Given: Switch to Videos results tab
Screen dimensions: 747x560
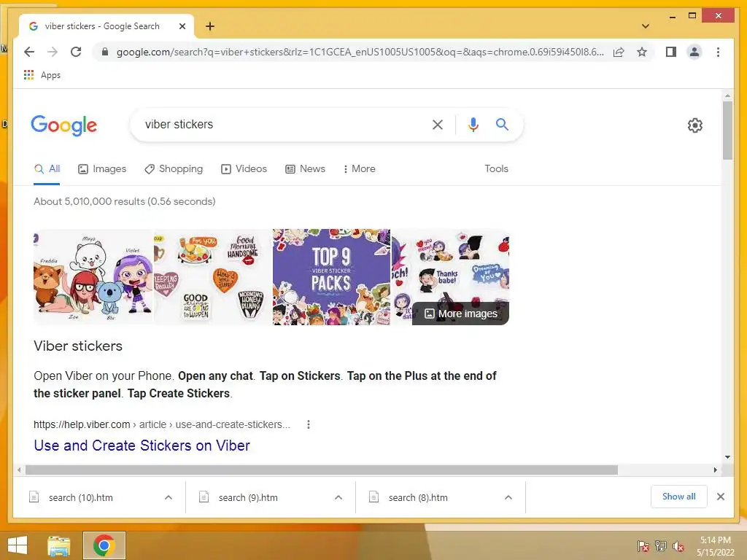Looking at the screenshot, I should coord(244,169).
